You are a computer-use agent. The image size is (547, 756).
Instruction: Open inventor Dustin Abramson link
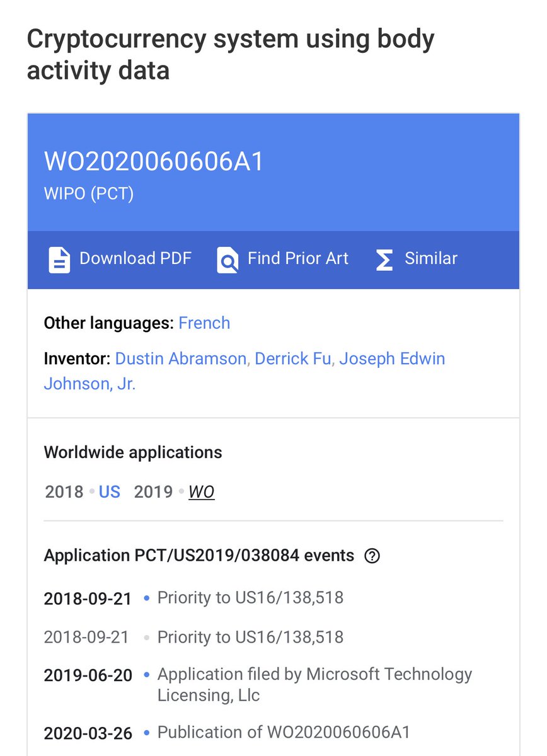pyautogui.click(x=180, y=358)
